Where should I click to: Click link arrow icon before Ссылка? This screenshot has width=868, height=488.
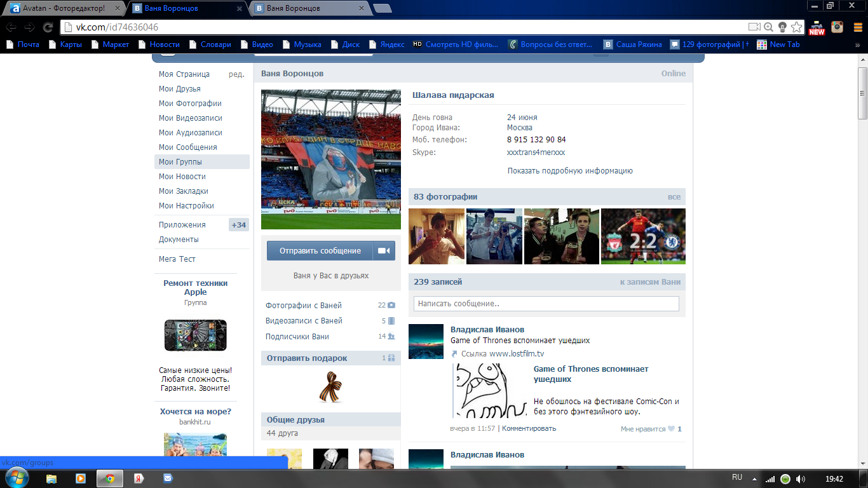(x=454, y=354)
